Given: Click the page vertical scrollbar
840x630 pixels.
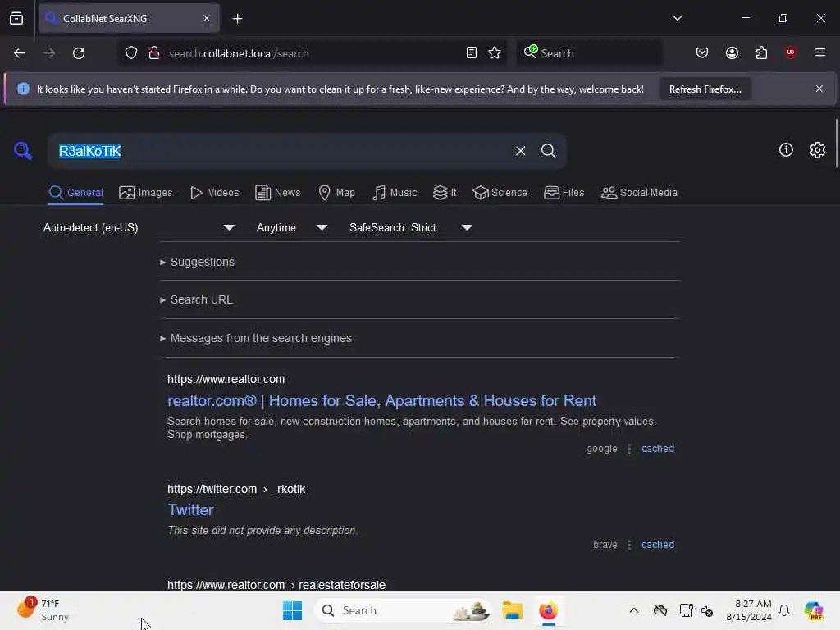Looking at the screenshot, I should point(836,144).
